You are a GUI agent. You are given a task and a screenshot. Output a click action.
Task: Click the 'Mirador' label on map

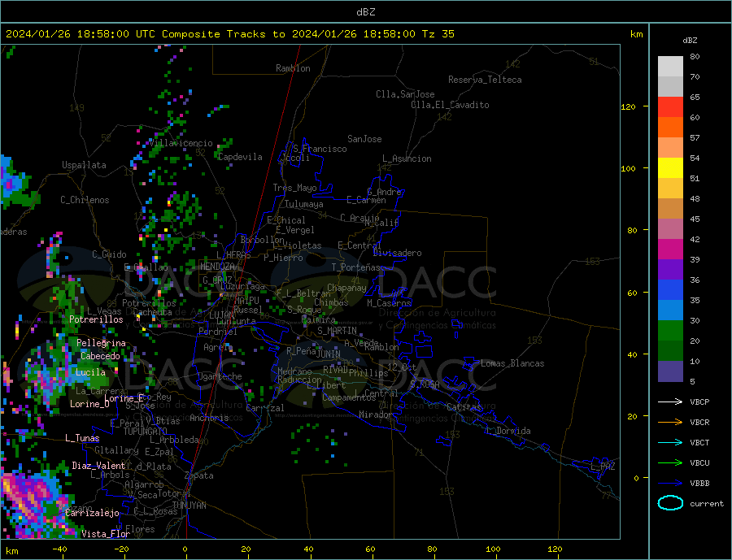(376, 415)
